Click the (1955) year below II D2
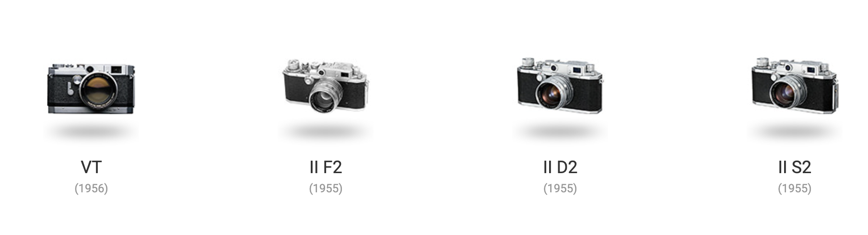Viewport: 868px width, 235px height. click(x=560, y=188)
